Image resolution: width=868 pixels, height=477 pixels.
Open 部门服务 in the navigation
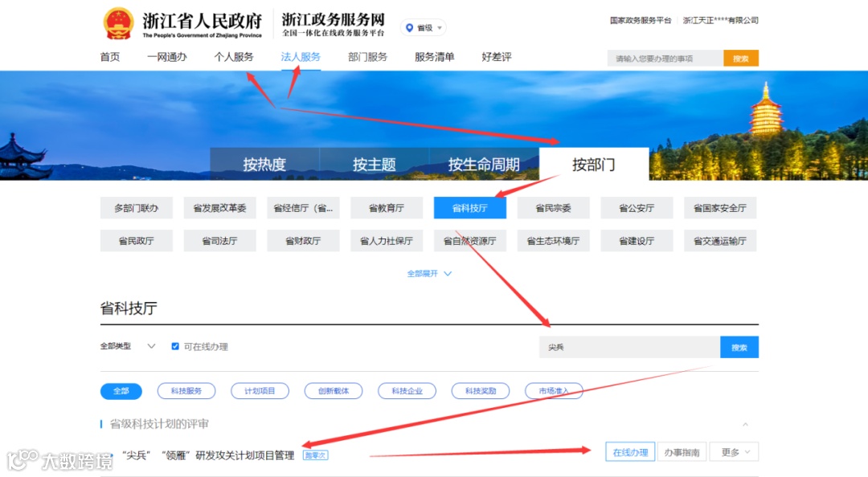(x=367, y=57)
